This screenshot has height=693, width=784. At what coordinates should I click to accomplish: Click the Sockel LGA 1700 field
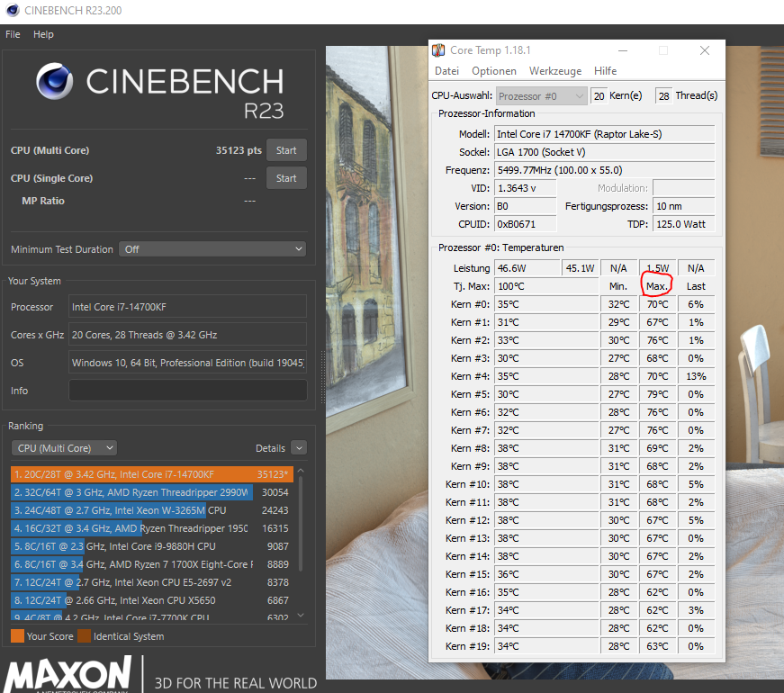(605, 152)
